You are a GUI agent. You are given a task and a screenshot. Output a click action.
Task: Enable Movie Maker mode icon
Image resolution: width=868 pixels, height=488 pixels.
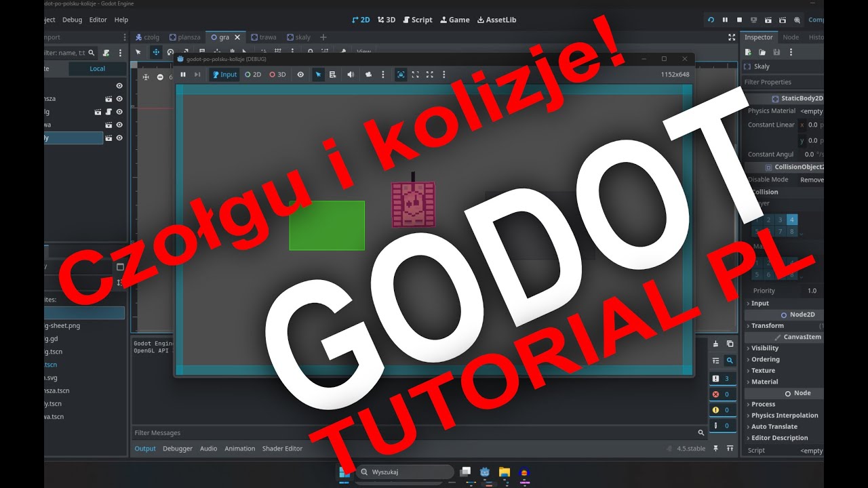796,20
